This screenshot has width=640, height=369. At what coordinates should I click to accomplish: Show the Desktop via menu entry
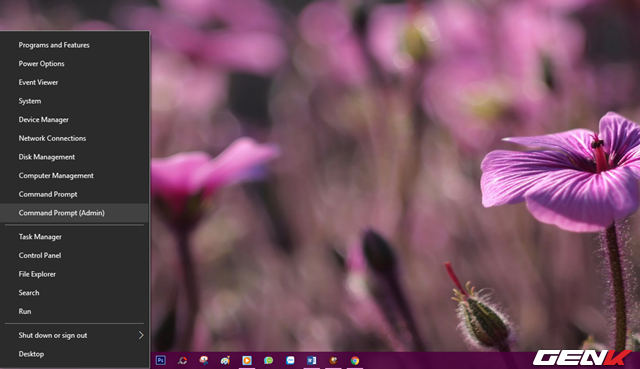[x=74, y=354]
